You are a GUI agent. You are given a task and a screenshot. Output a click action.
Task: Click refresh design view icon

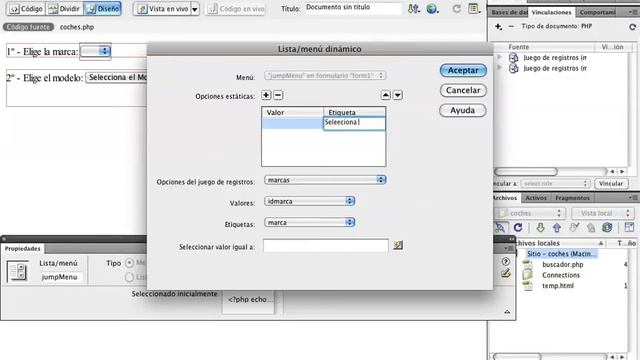pyautogui.click(x=457, y=9)
